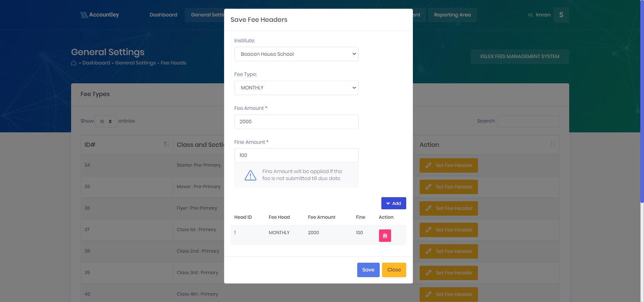Click Kelex Fees Management System button
This screenshot has width=644, height=302.
click(520, 56)
